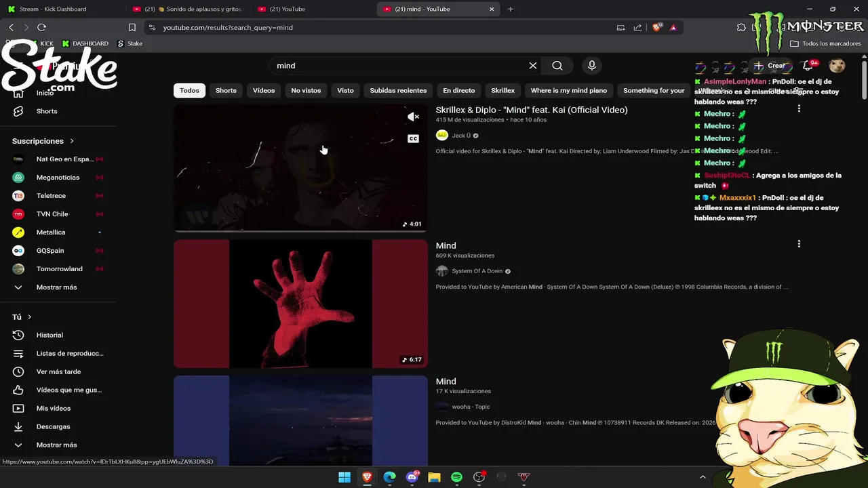Play the Skrillex & Diplo video thumbnail
Screen dimensions: 868x488
coord(300,167)
